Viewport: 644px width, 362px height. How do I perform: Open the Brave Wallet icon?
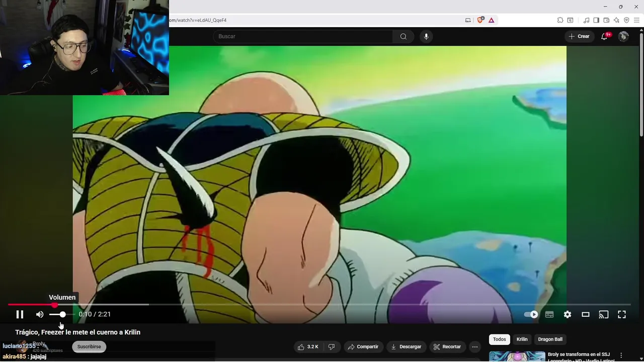[x=606, y=20]
